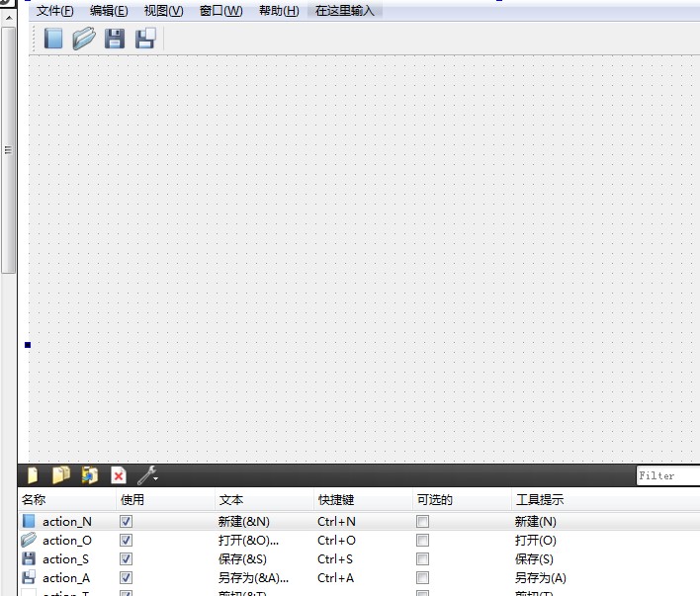Click New action icon in action editor
The image size is (700, 596).
point(33,475)
